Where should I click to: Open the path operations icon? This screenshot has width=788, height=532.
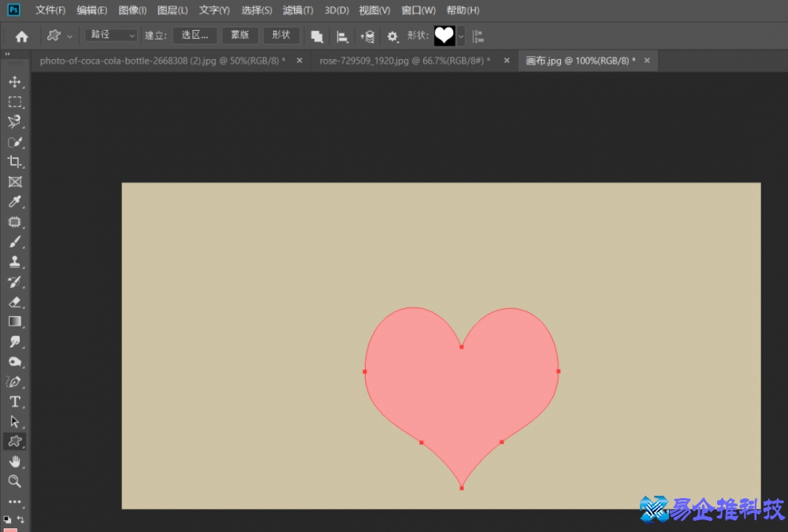[317, 36]
